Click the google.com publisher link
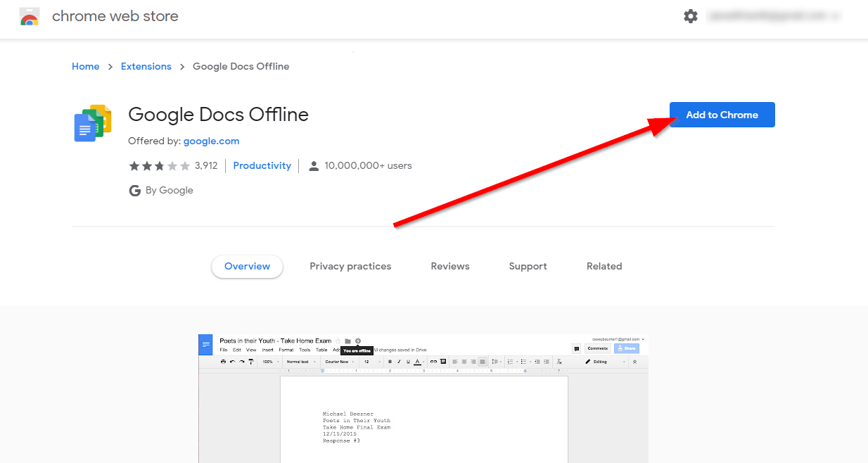The image size is (868, 463). (212, 141)
